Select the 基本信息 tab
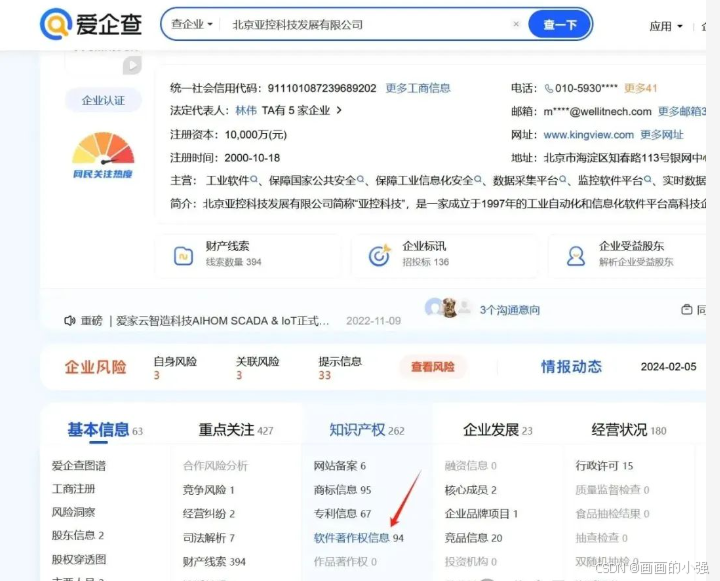Viewport: 720px width, 581px height. tap(105, 430)
